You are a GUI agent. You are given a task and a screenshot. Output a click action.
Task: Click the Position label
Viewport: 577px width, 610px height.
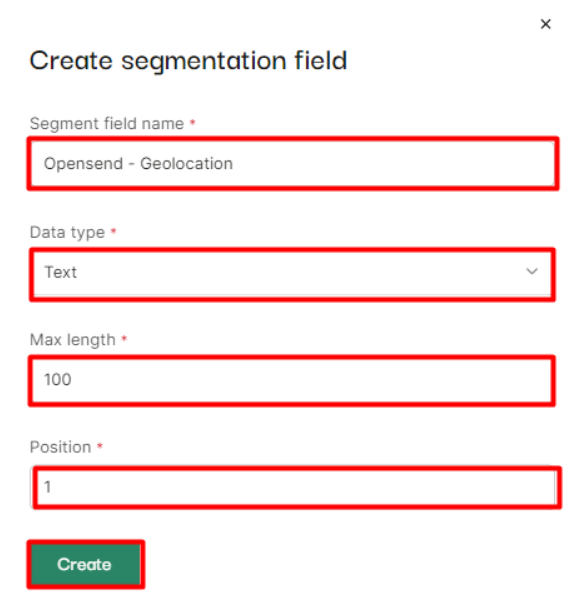point(60,447)
